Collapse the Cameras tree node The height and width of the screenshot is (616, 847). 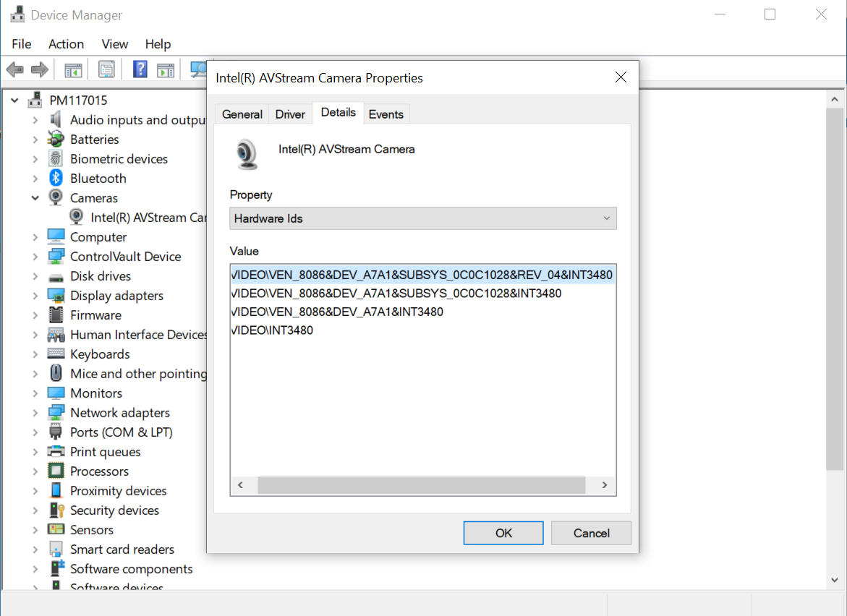coord(35,198)
